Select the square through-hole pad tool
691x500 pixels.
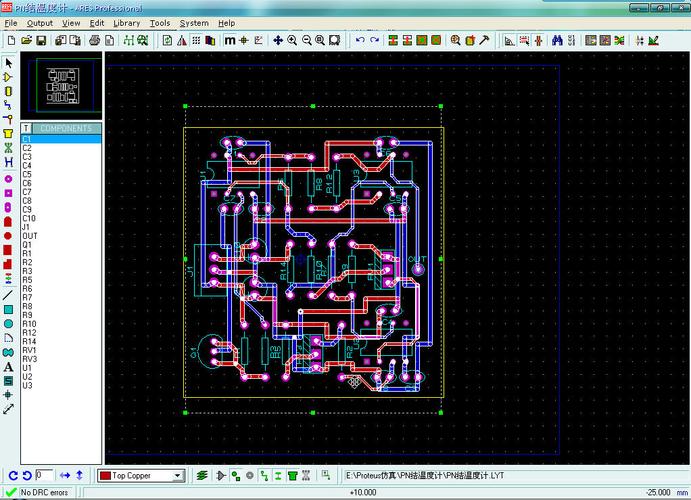pyautogui.click(x=8, y=193)
